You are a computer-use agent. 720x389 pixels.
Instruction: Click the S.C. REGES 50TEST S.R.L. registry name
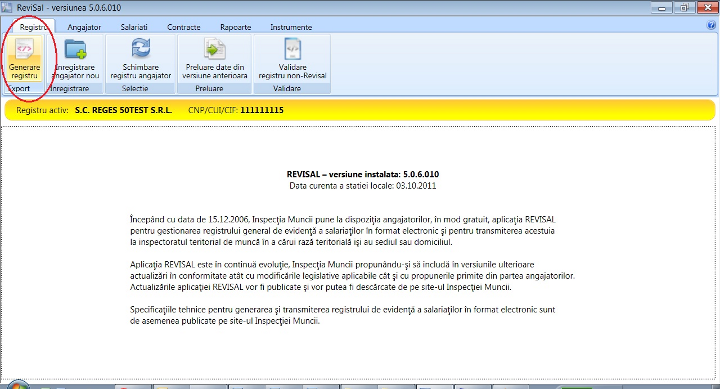124,110
